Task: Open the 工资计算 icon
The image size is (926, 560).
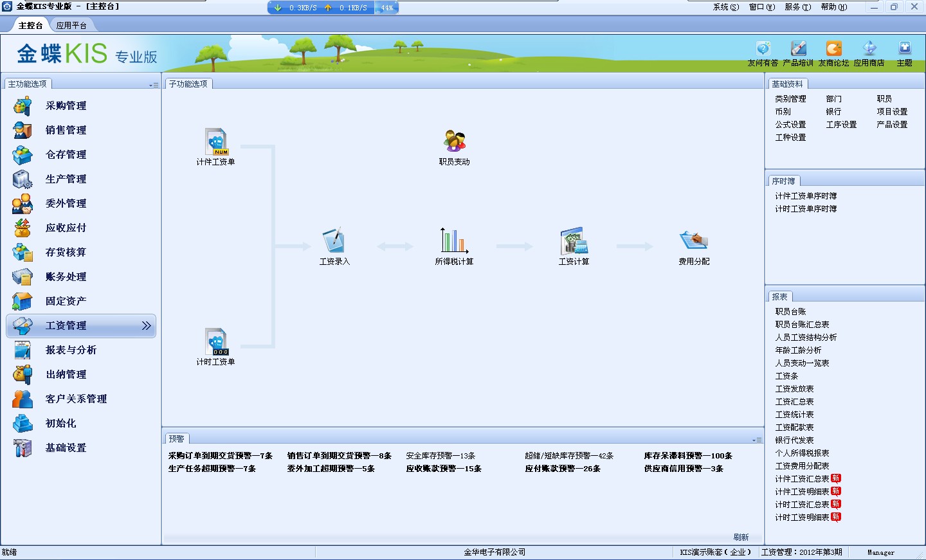Action: click(574, 240)
